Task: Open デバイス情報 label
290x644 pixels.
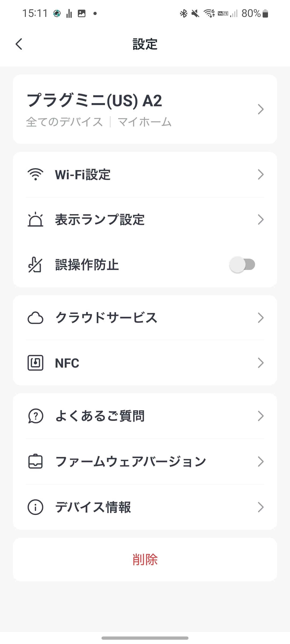Action: [x=93, y=507]
